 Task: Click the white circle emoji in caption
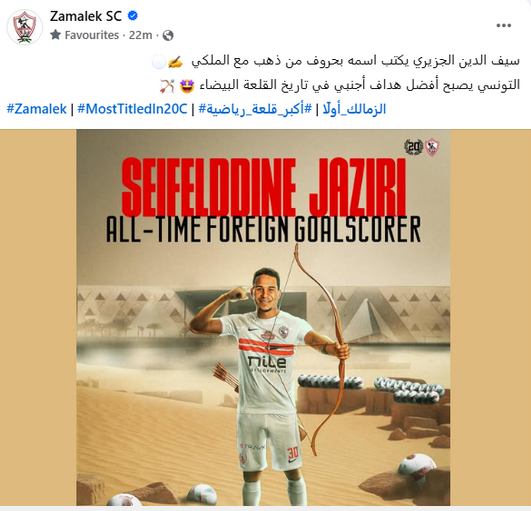(x=158, y=62)
